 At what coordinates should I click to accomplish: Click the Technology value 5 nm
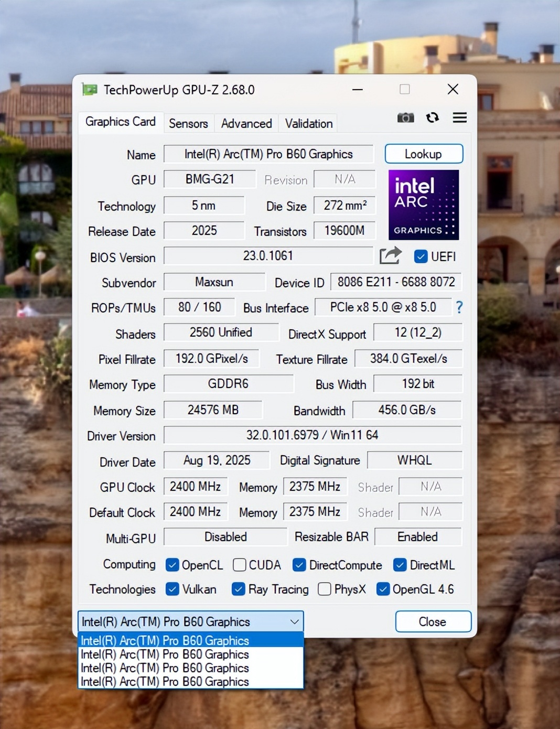[204, 206]
